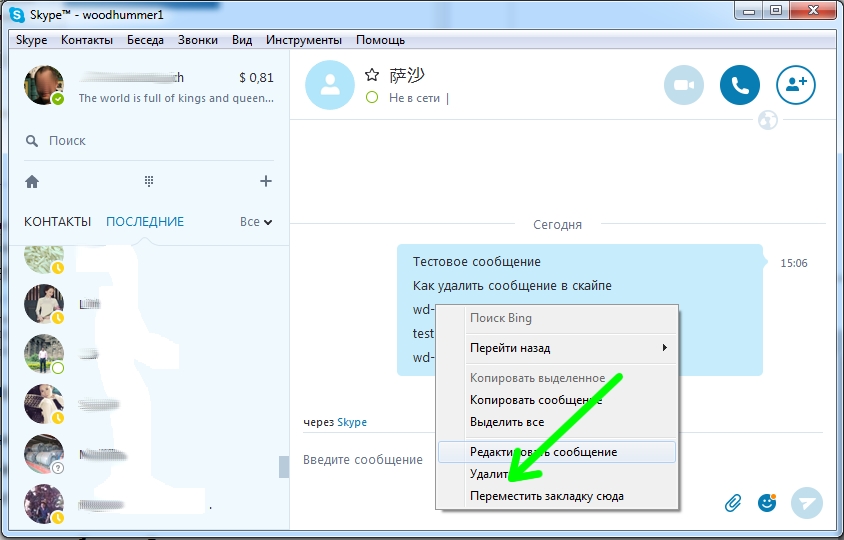The image size is (844, 540).
Task: Click the Сегодня date separator label
Action: [x=558, y=225]
